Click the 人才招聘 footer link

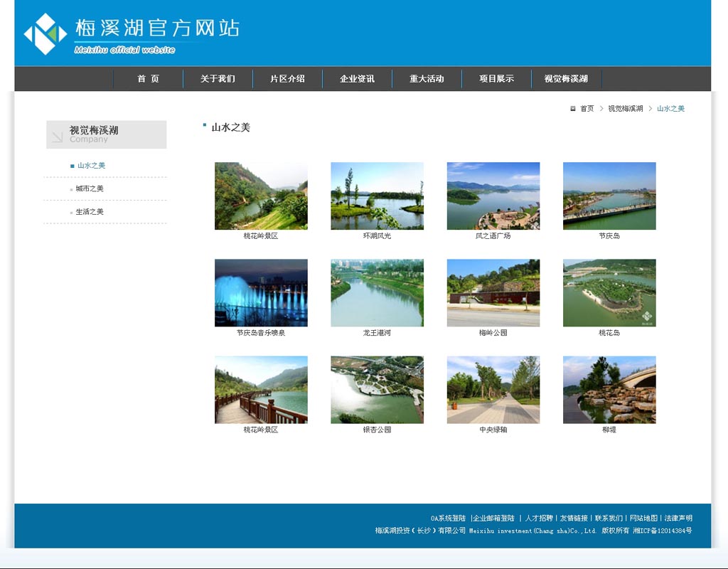point(540,517)
